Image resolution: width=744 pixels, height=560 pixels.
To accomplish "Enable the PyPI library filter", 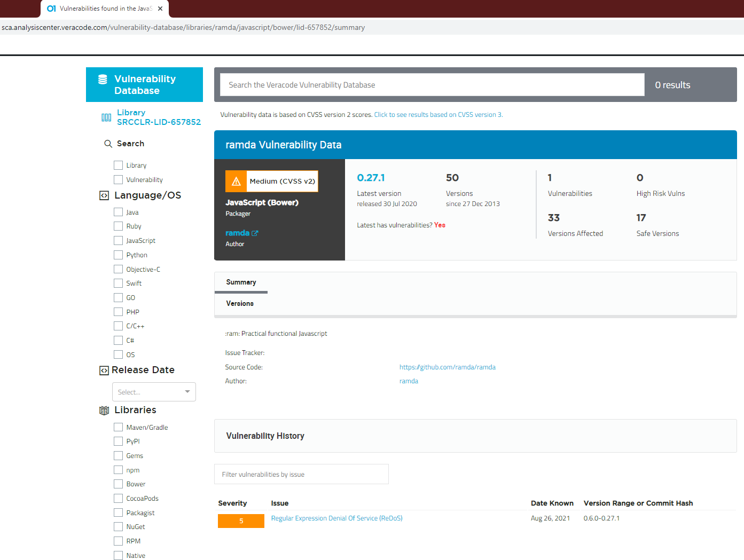I will coord(119,441).
